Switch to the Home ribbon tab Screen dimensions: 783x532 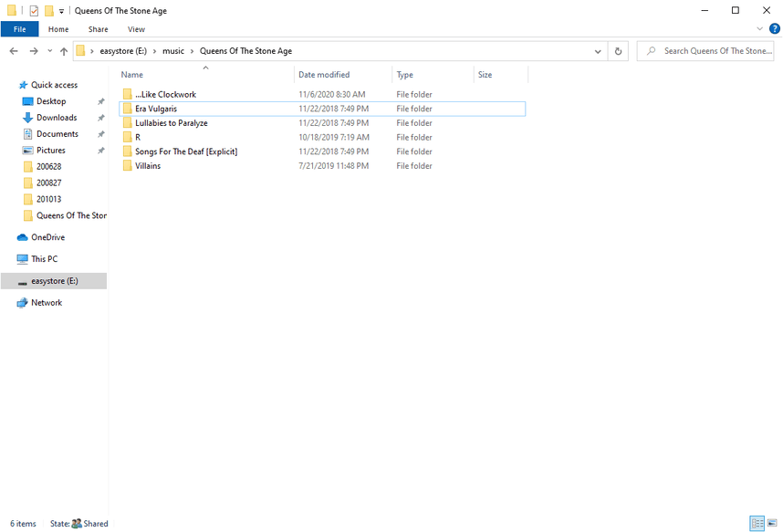(x=58, y=29)
